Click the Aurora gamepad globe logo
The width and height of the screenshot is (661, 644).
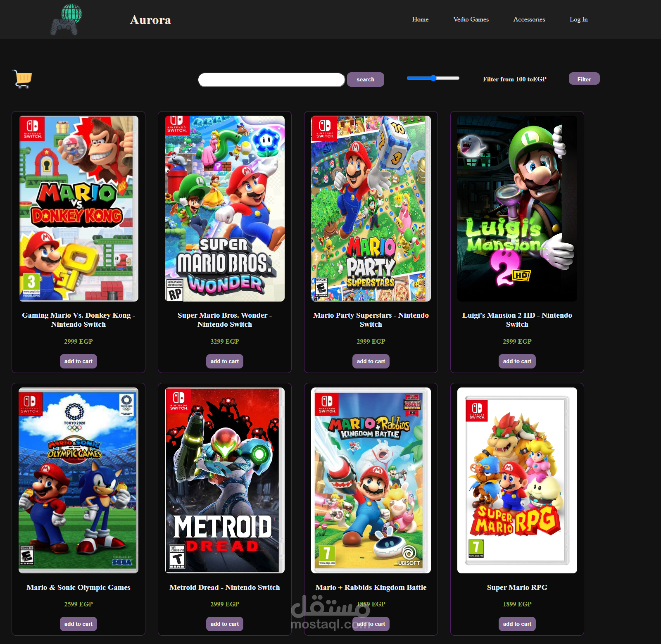pyautogui.click(x=66, y=19)
